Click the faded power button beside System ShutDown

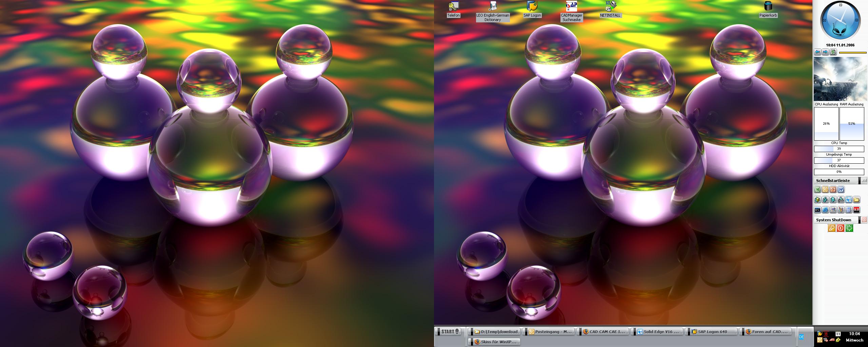coord(864,220)
